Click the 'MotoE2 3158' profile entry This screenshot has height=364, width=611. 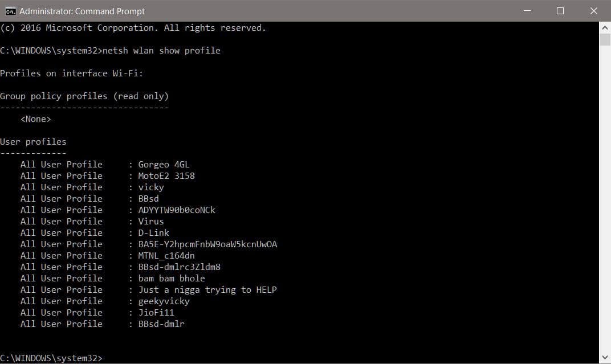coord(167,175)
